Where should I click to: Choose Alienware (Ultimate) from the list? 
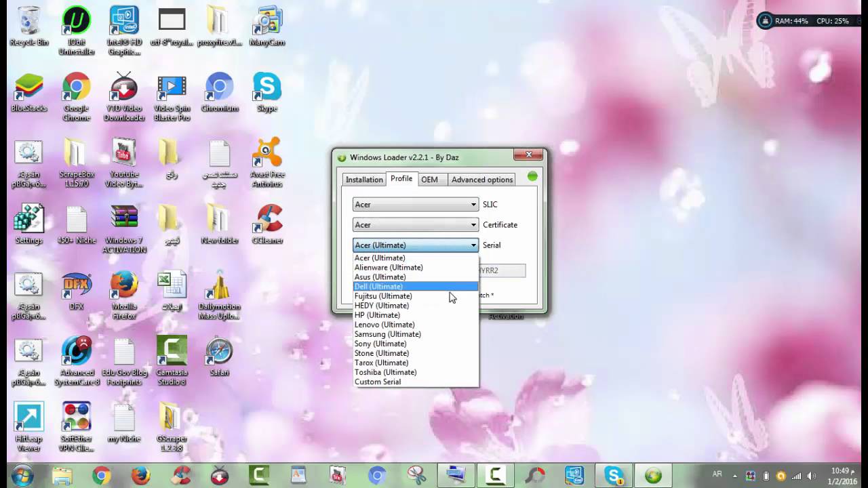pyautogui.click(x=416, y=268)
